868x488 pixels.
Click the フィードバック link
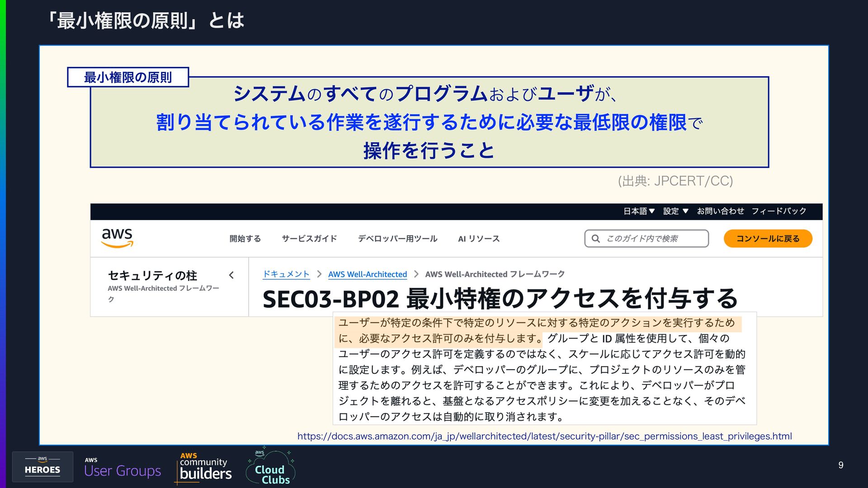pyautogui.click(x=779, y=211)
